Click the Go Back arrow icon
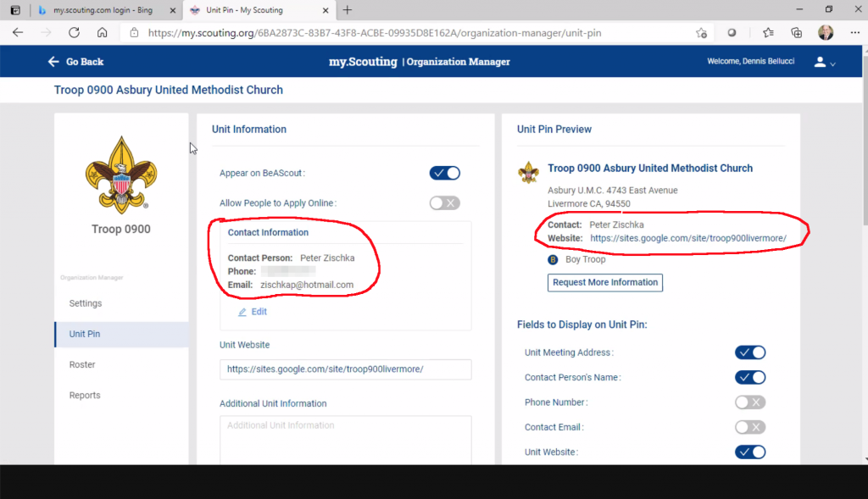The image size is (868, 499). [x=53, y=62]
